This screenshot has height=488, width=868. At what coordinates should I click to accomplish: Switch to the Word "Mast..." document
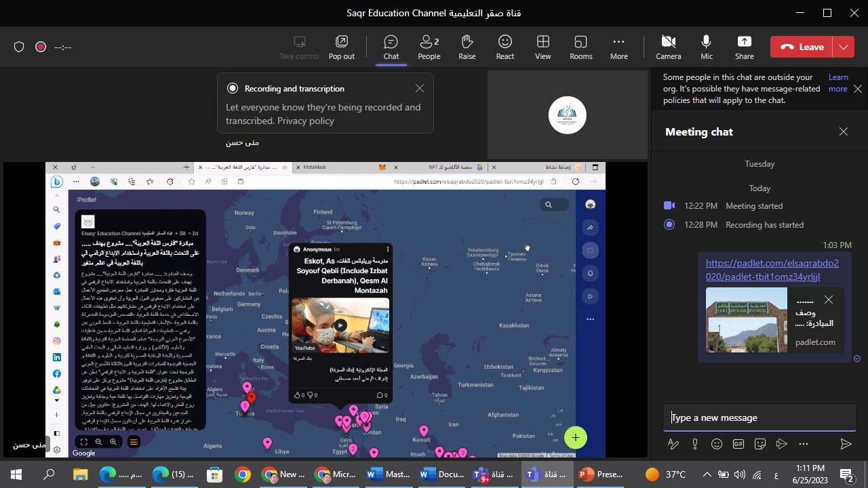[x=387, y=474]
